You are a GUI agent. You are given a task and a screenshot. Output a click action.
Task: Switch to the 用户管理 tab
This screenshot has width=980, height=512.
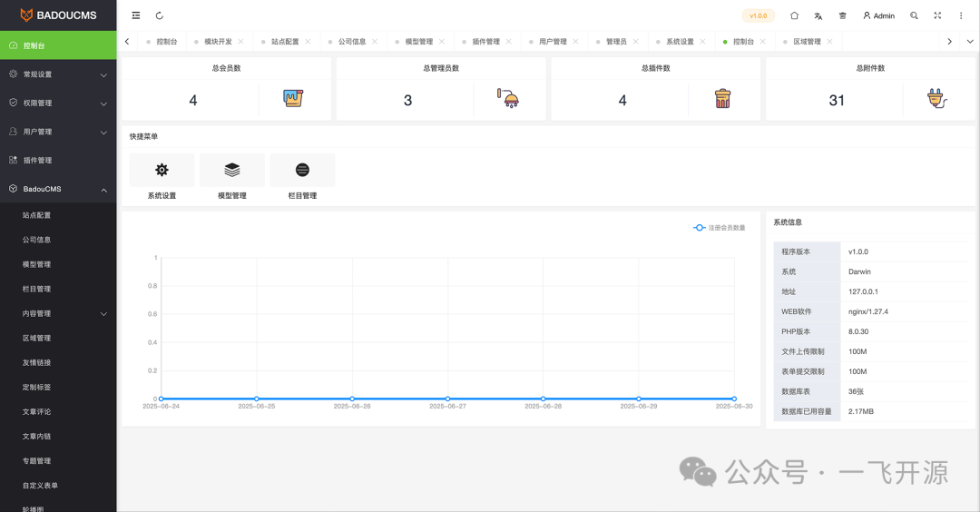point(553,41)
